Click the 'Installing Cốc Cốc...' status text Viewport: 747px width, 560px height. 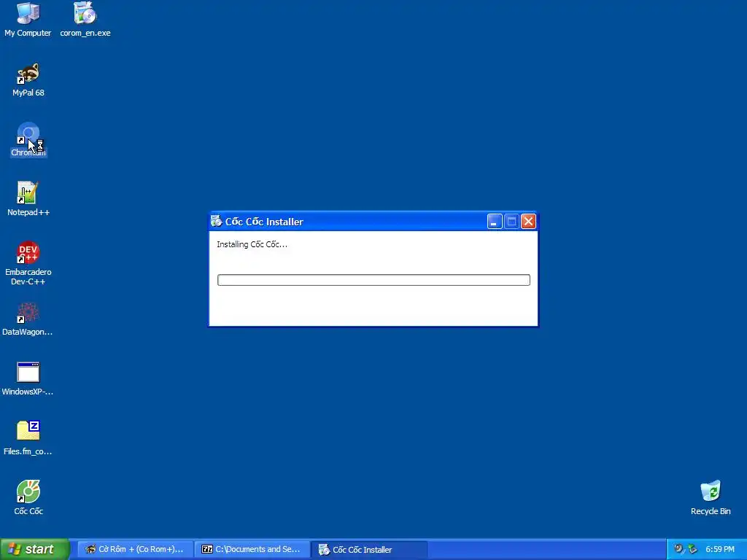(252, 244)
